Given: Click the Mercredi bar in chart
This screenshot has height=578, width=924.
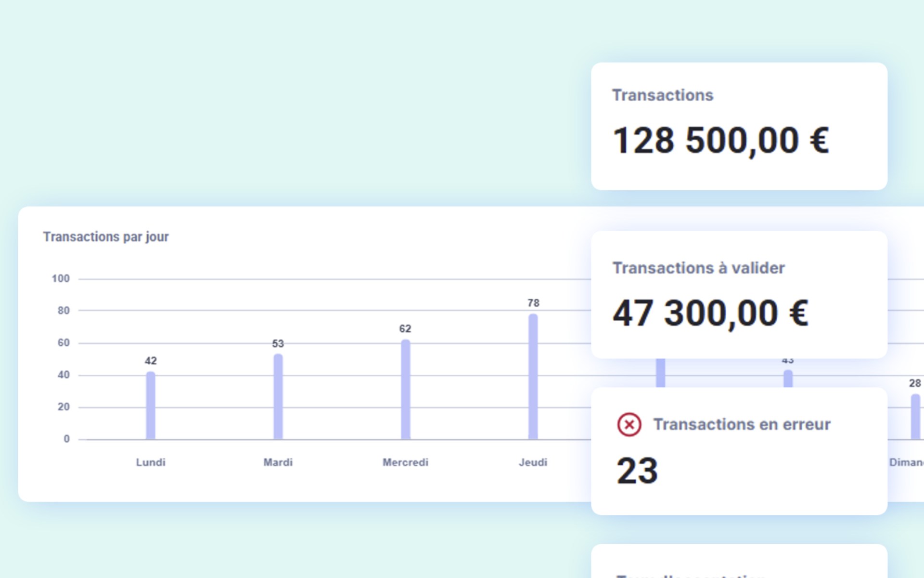Looking at the screenshot, I should pyautogui.click(x=406, y=389).
